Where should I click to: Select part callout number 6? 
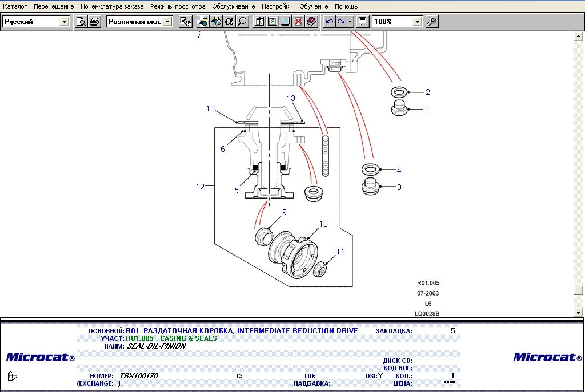pos(223,149)
